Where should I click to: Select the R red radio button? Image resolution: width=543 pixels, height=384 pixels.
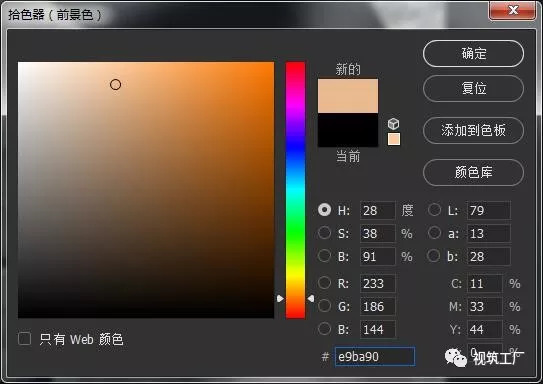tap(324, 283)
